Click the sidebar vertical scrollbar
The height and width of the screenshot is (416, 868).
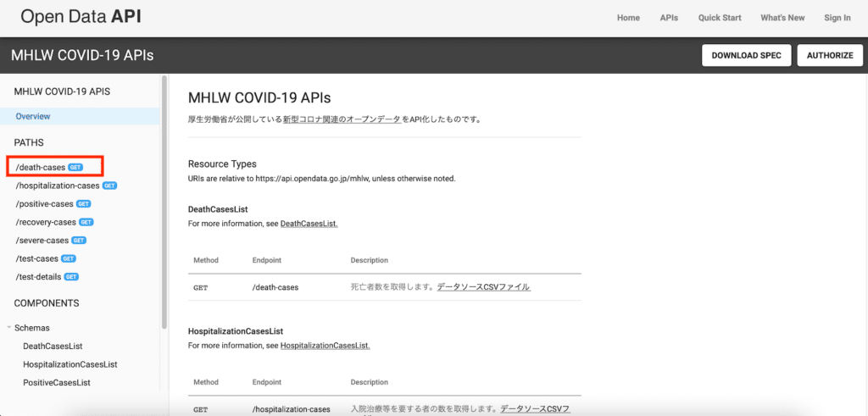click(164, 202)
